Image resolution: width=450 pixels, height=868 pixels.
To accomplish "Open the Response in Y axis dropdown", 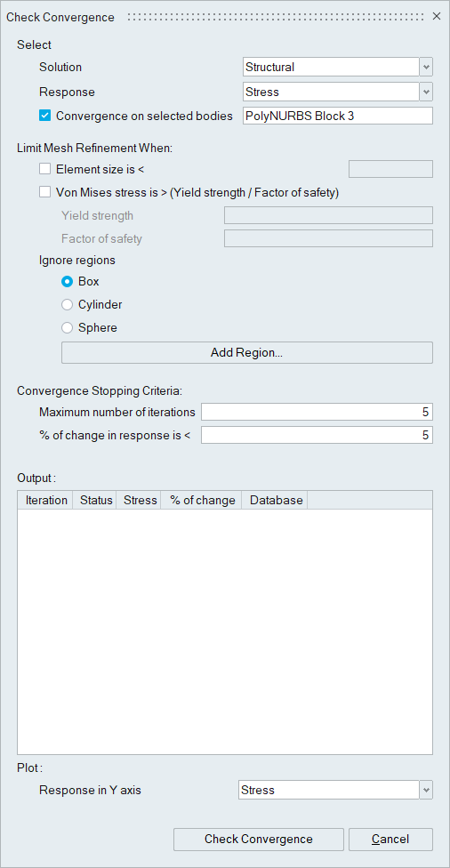I will coord(426,790).
